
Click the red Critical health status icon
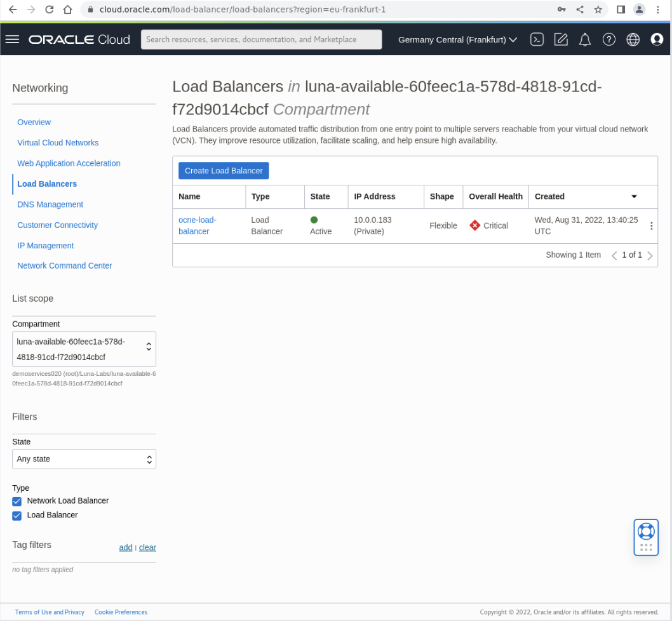(x=474, y=225)
